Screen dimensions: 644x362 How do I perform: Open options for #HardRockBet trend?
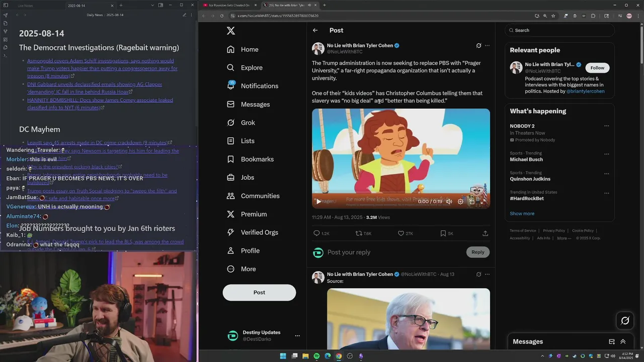[606, 193]
